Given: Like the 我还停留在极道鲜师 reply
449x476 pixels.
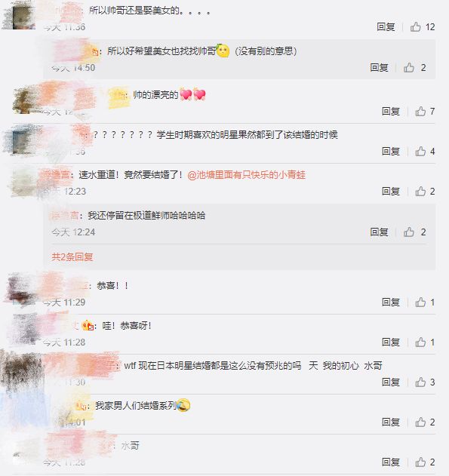Looking at the screenshot, I should 409,232.
